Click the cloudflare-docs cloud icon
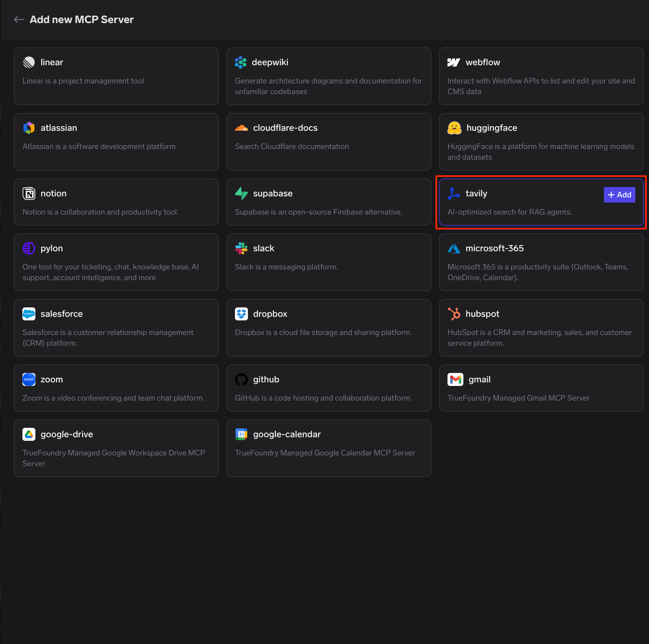This screenshot has height=644, width=649. tap(241, 128)
